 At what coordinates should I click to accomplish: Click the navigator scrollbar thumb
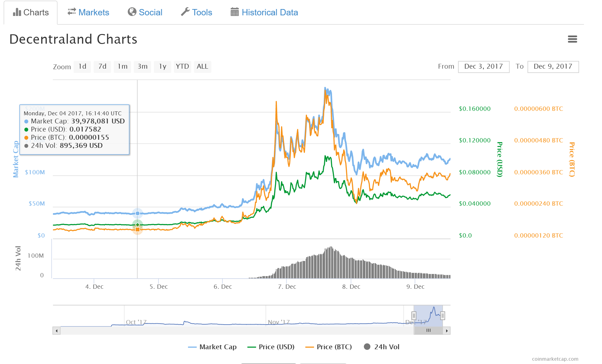428,331
